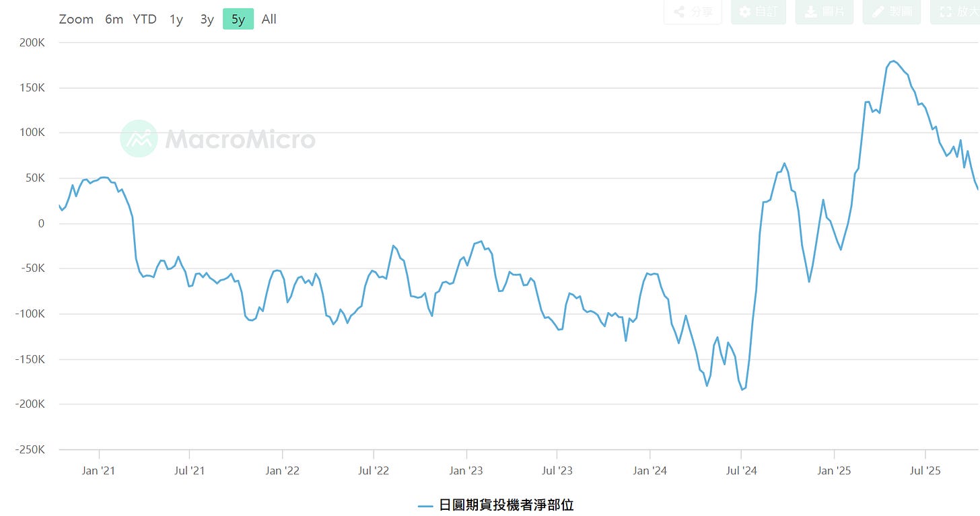Click the Jan '22 x-axis label
Image resolution: width=980 pixels, height=516 pixels.
(283, 470)
